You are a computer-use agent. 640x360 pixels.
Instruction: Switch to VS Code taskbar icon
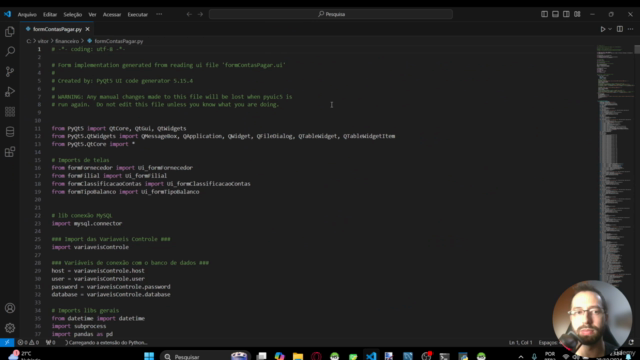click(371, 356)
